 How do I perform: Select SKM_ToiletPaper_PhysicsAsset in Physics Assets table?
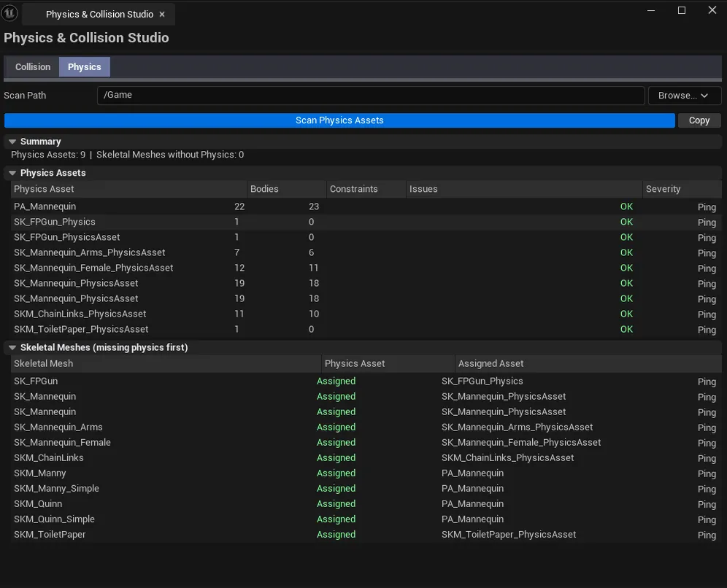click(81, 330)
